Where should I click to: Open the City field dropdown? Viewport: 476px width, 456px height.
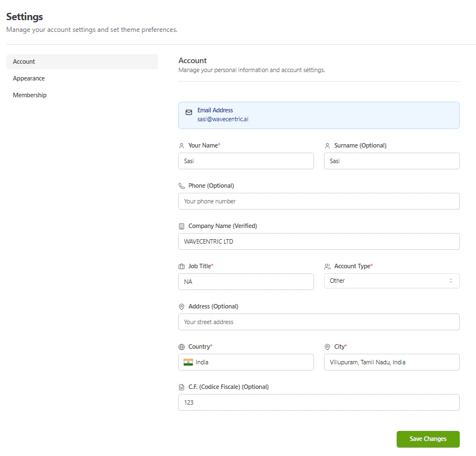point(391,362)
